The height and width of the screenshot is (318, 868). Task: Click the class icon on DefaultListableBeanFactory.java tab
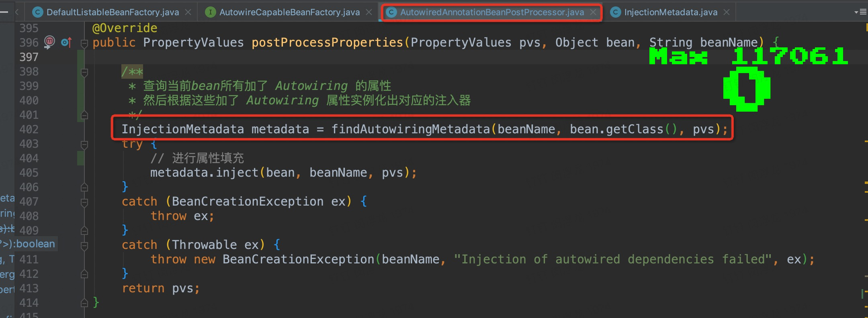coord(37,12)
